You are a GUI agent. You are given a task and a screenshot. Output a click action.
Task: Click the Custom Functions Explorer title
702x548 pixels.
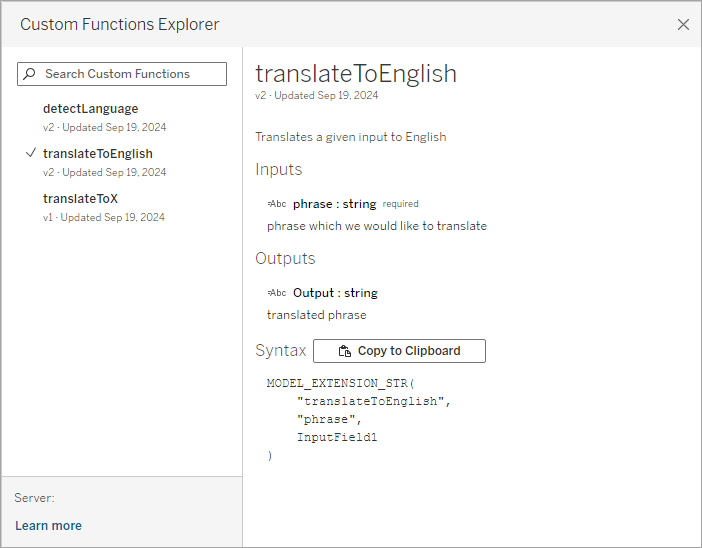(x=120, y=25)
